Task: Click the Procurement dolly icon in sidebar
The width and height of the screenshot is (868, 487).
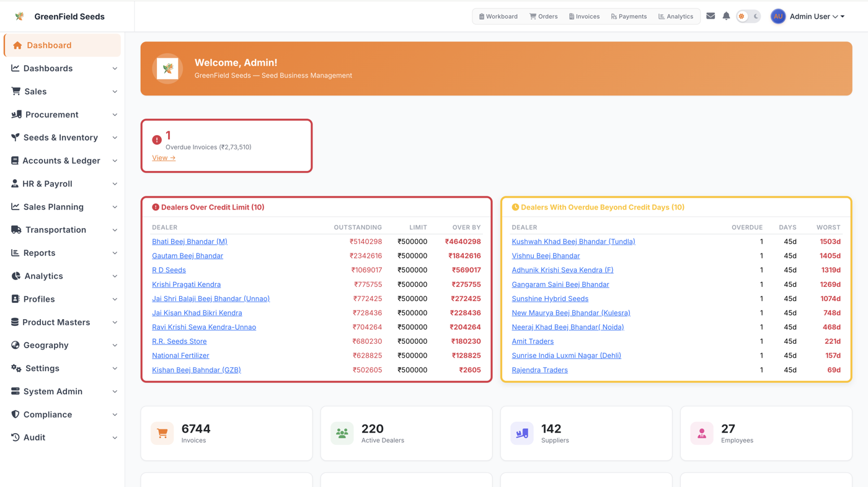Action: (16, 114)
